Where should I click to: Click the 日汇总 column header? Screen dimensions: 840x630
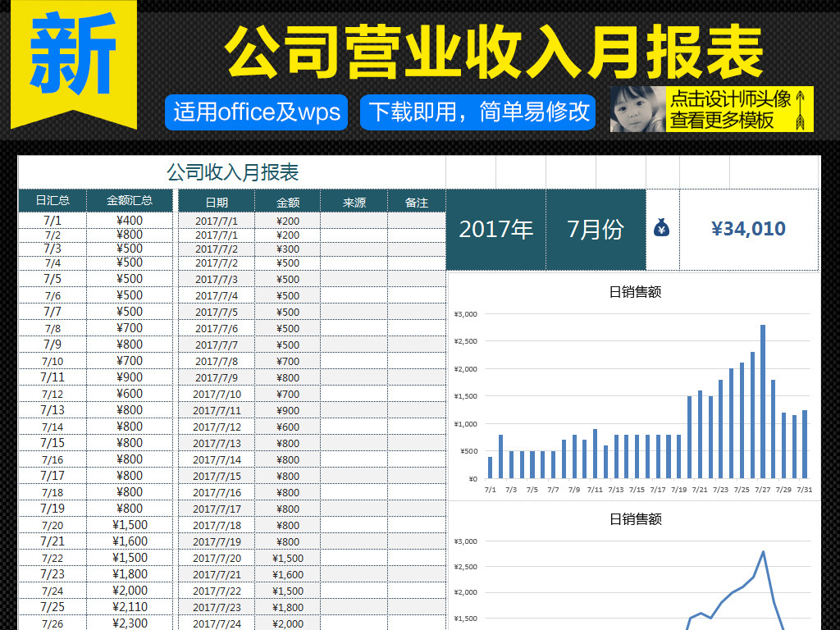pos(51,201)
